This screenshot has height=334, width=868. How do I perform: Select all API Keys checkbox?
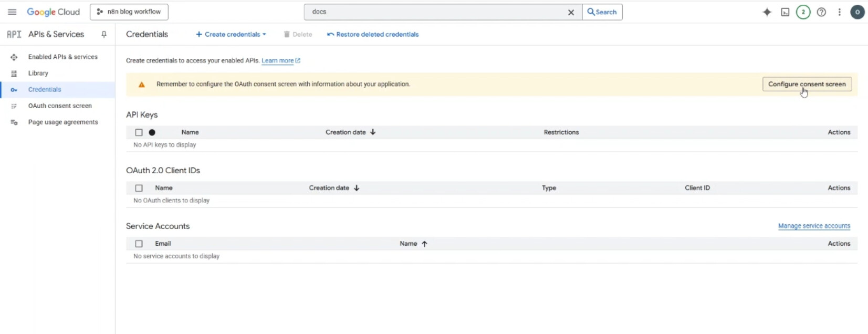tap(139, 132)
